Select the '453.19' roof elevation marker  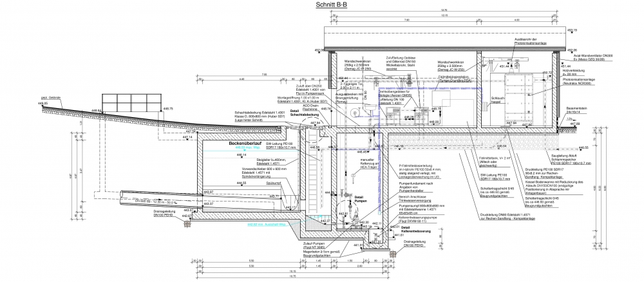[570, 30]
